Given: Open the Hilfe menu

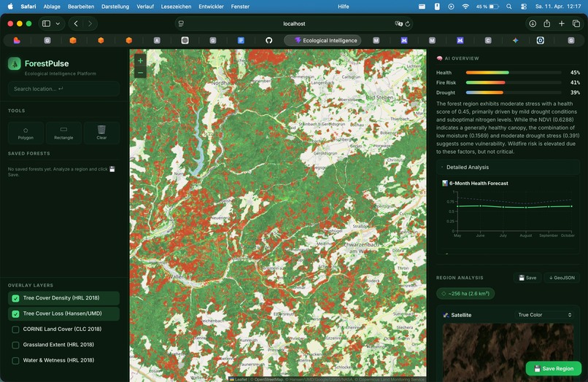Looking at the screenshot, I should coord(343,7).
